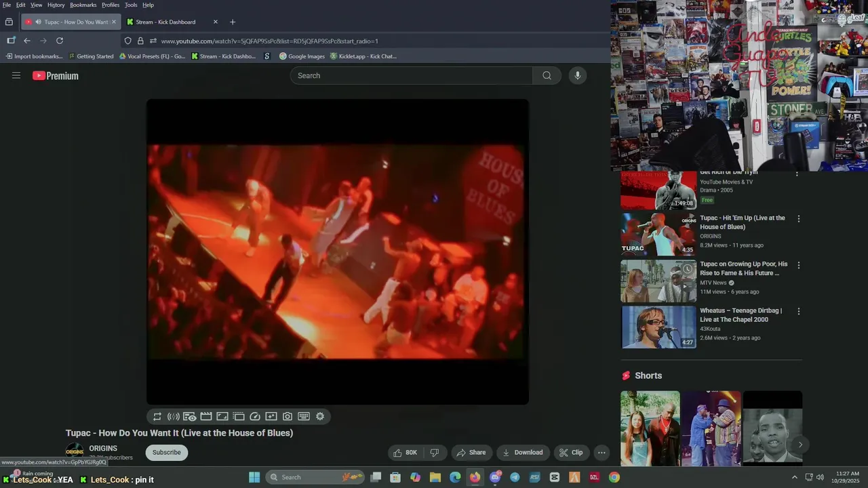The width and height of the screenshot is (868, 488).
Task: Close the Stream - Kick Dashboard tab
Action: click(216, 22)
